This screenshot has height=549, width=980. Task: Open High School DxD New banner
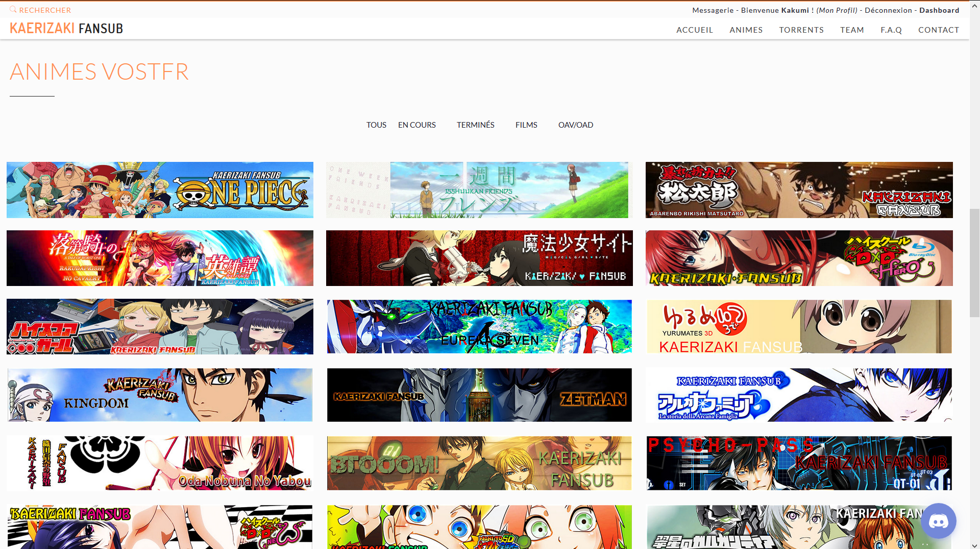160,527
